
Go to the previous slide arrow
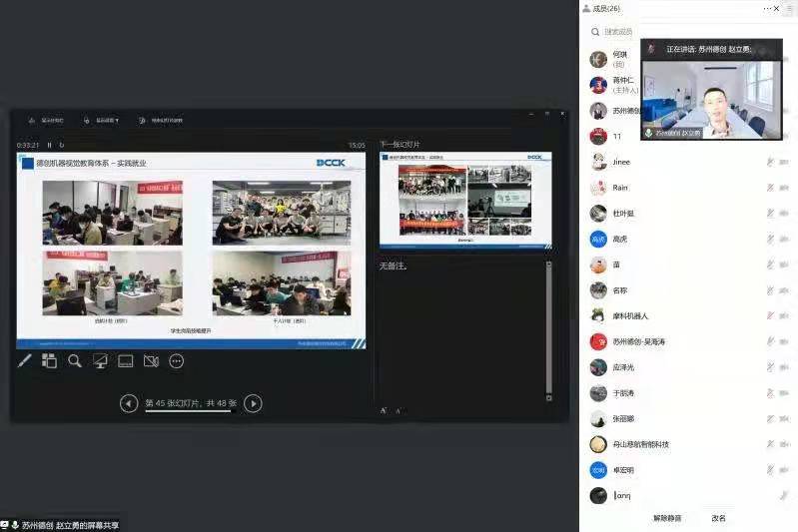click(x=129, y=403)
